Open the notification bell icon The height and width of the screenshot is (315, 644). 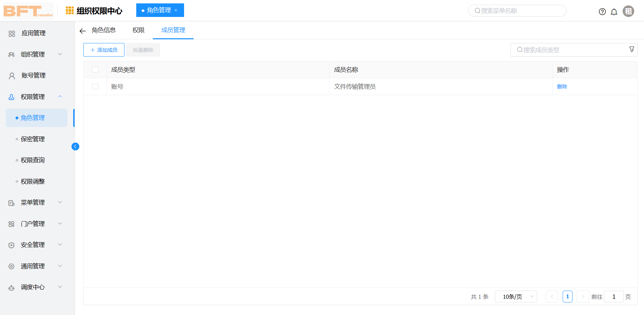(614, 11)
